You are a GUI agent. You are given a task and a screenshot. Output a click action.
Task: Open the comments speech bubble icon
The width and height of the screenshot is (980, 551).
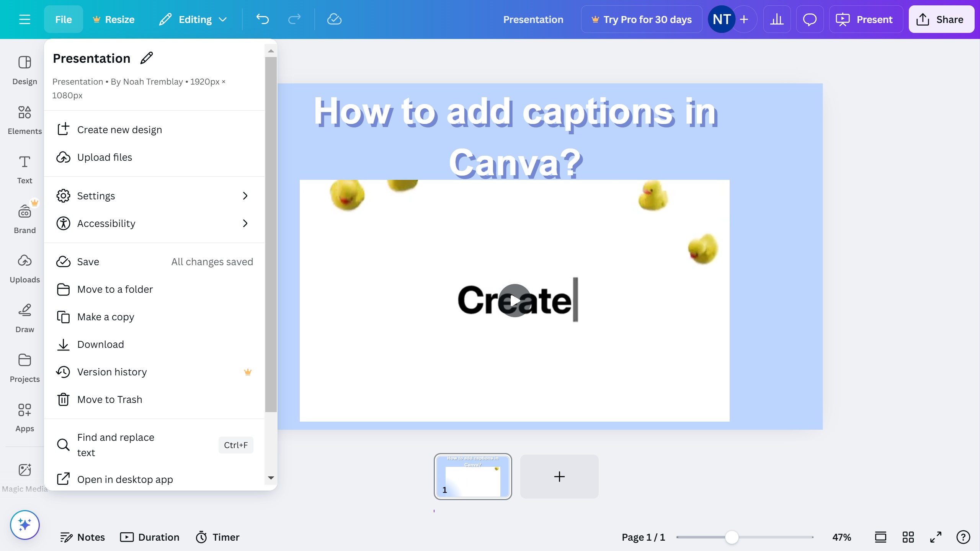pos(810,19)
